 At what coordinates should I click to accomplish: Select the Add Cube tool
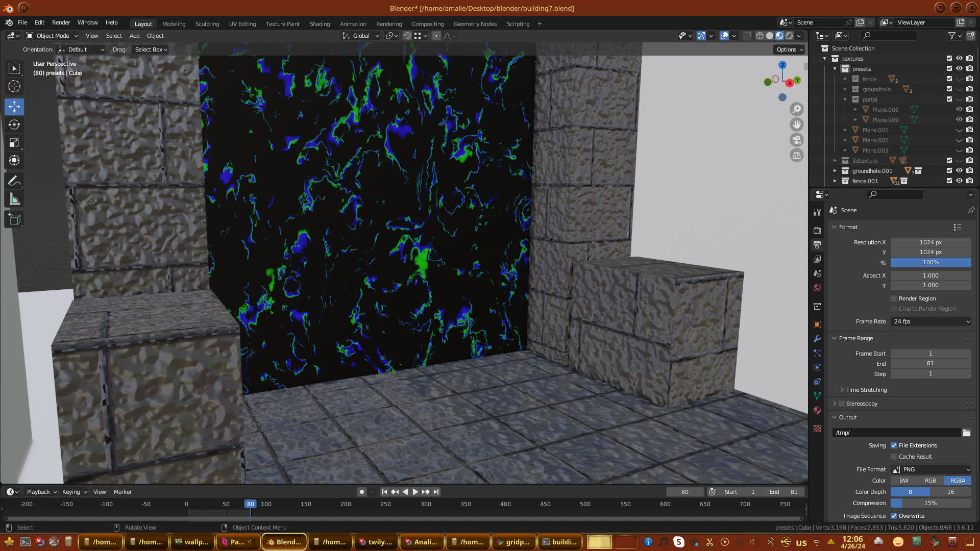(14, 219)
